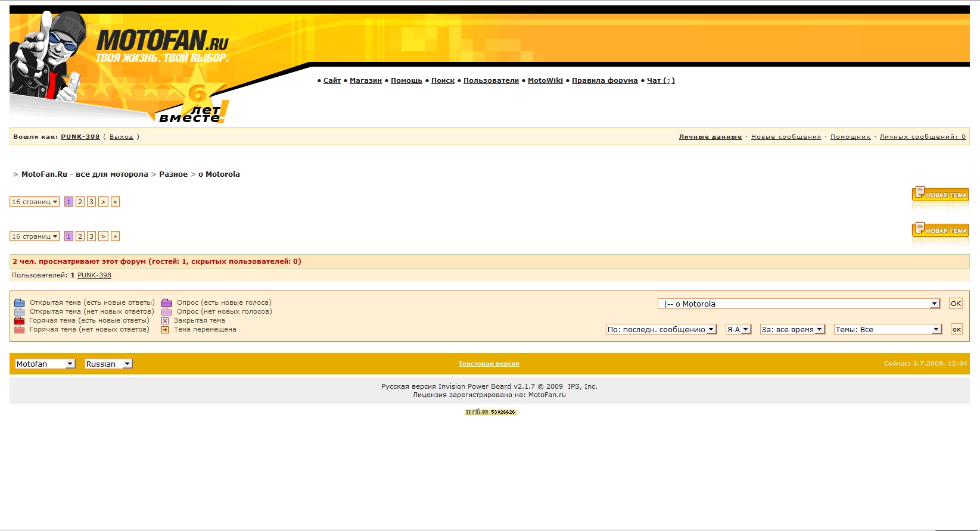
Task: Click the open topic no new replies icon
Action: 19,311
